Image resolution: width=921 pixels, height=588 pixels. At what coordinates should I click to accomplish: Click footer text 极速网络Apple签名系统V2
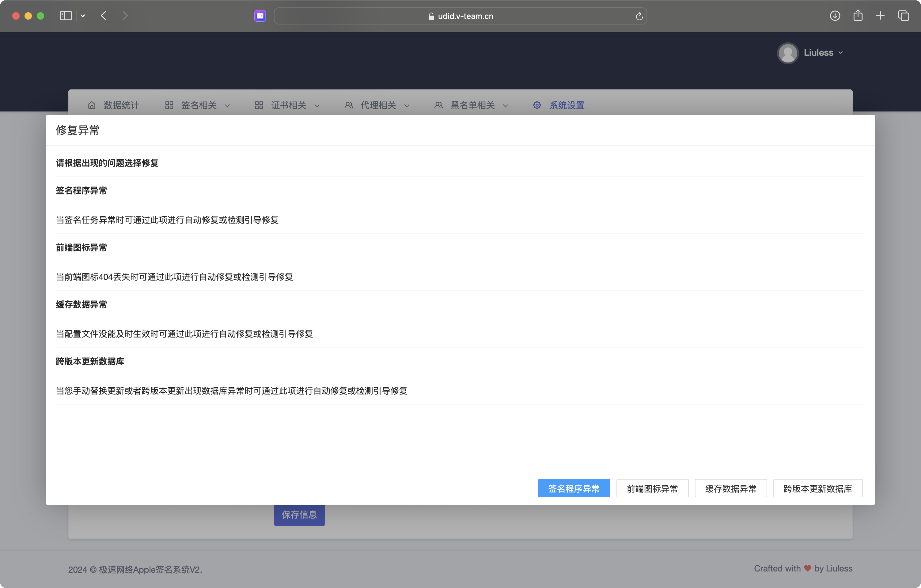(x=150, y=569)
